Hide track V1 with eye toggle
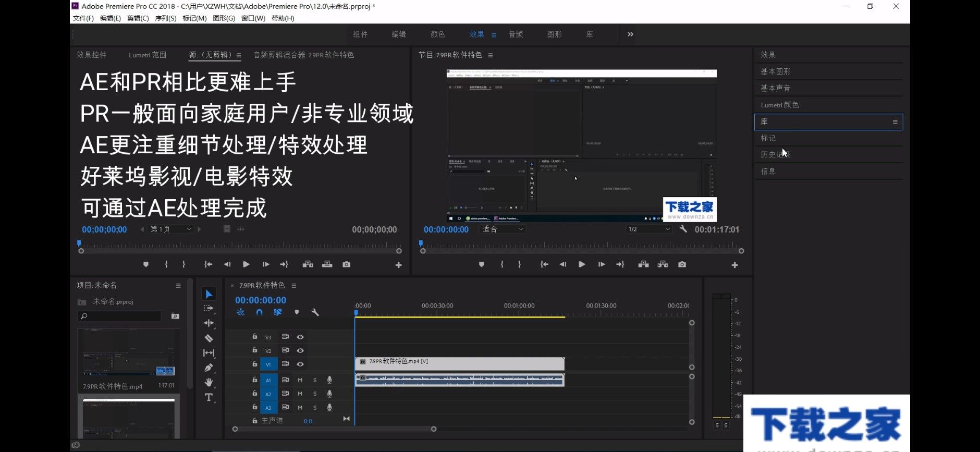The height and width of the screenshot is (452, 980). tap(300, 364)
